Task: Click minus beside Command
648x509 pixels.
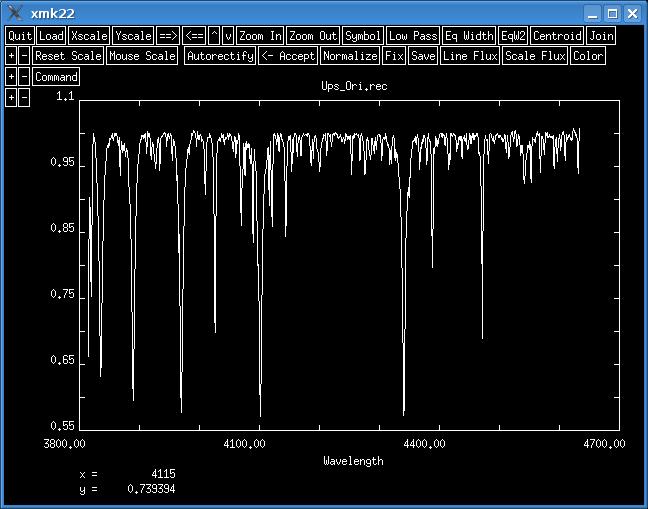Action: pos(24,77)
